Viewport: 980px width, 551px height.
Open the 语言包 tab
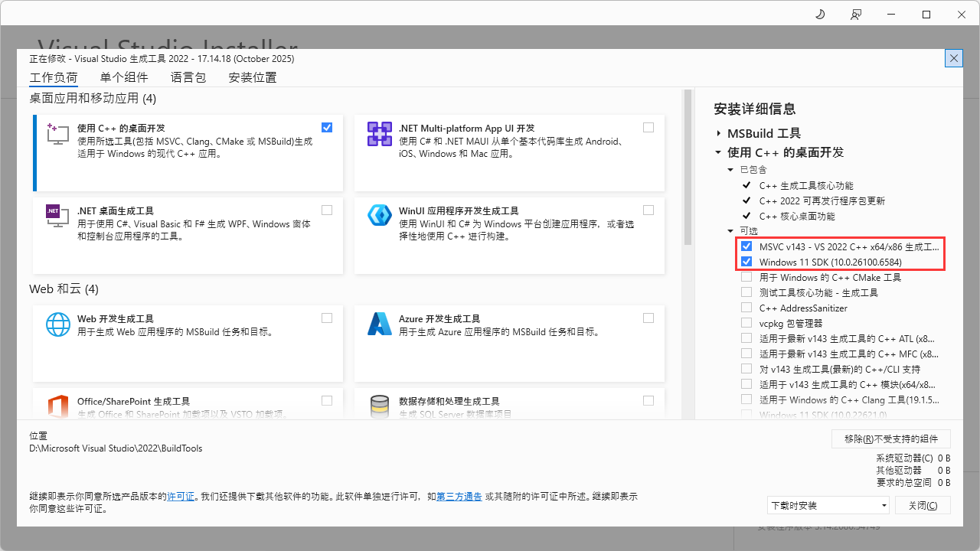[188, 77]
